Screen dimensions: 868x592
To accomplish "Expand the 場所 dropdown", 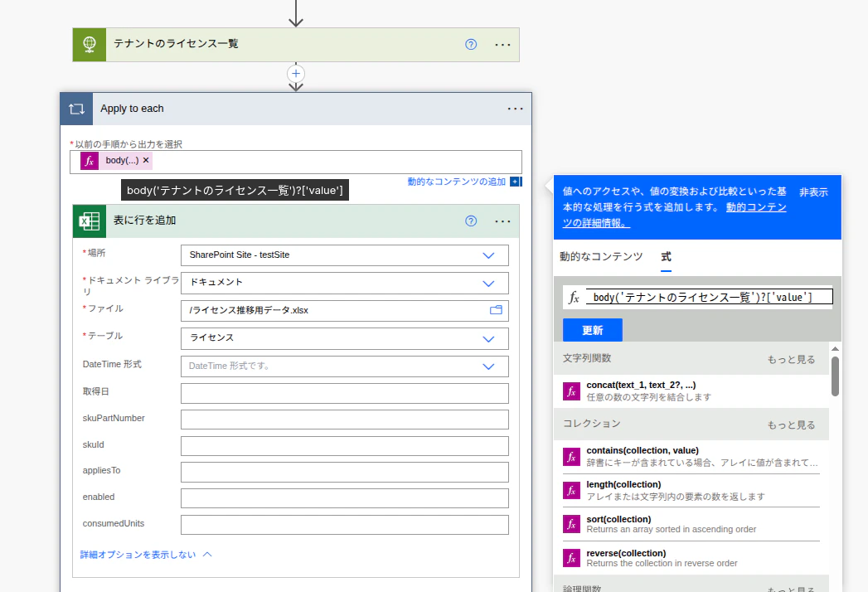I will [488, 255].
